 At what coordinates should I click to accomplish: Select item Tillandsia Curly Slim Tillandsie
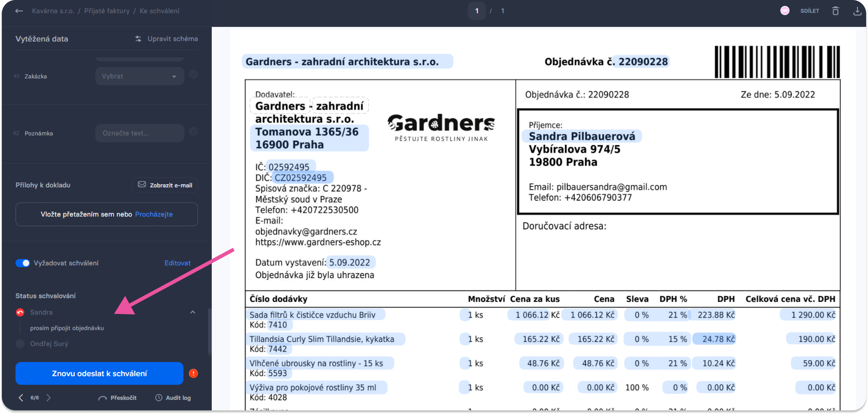click(325, 339)
